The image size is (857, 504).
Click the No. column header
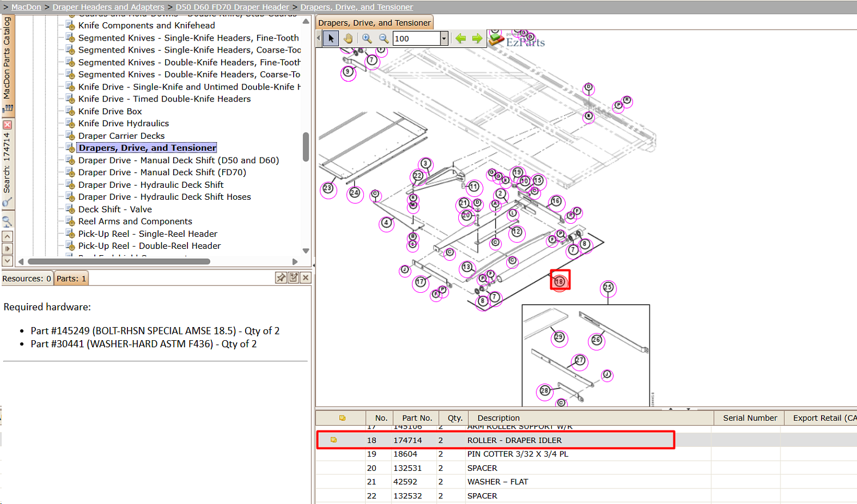[x=381, y=418]
